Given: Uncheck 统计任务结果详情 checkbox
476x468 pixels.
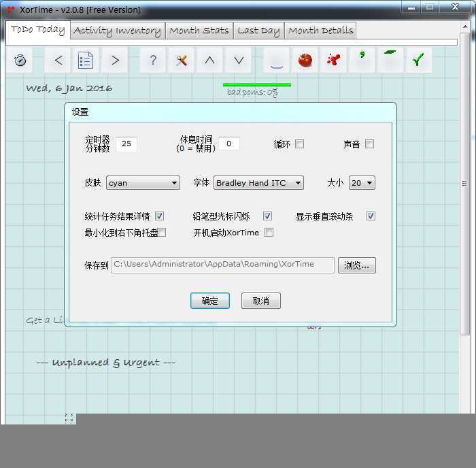Looking at the screenshot, I should tap(159, 216).
